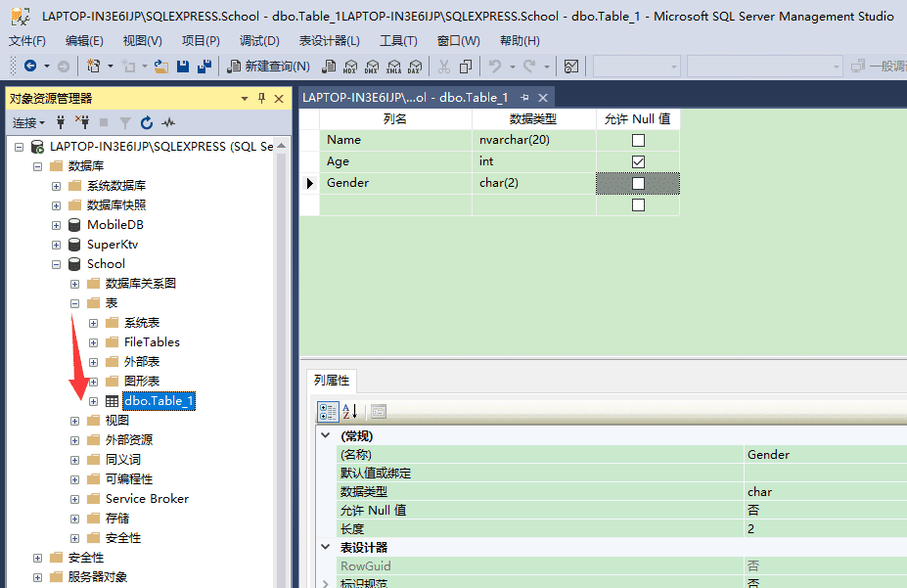
Task: Sort properties alphabetically in Column Properties
Action: [x=348, y=412]
